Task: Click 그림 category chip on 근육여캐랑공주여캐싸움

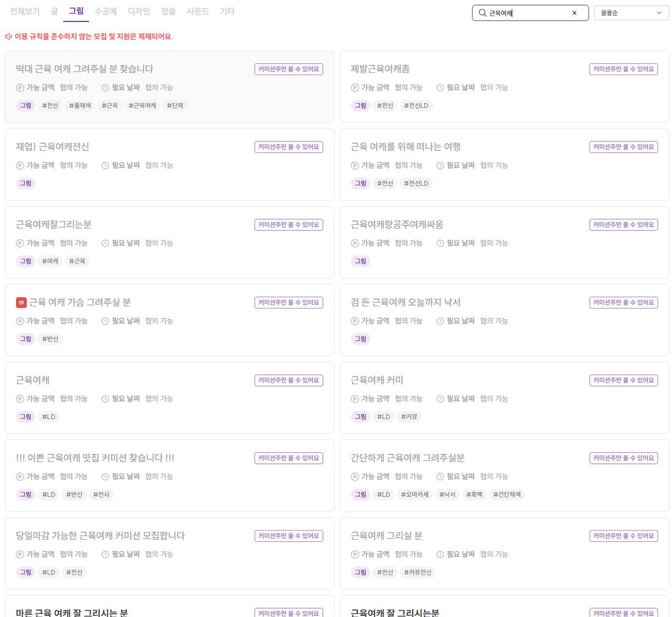Action: [x=360, y=261]
